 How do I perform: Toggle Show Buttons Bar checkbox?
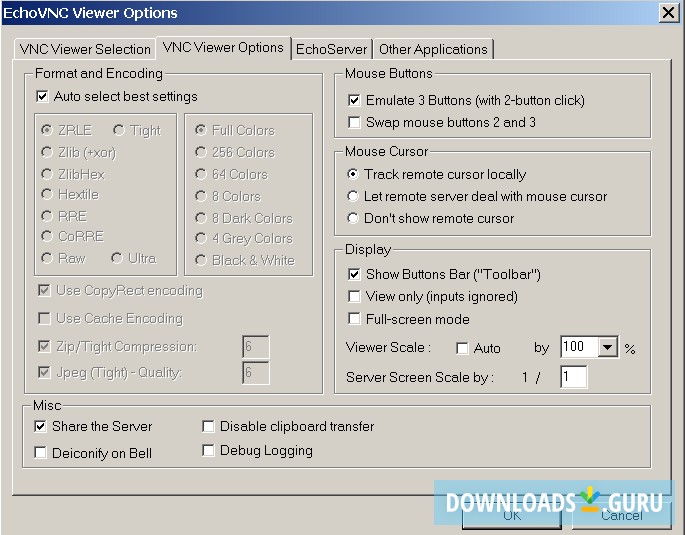[354, 274]
